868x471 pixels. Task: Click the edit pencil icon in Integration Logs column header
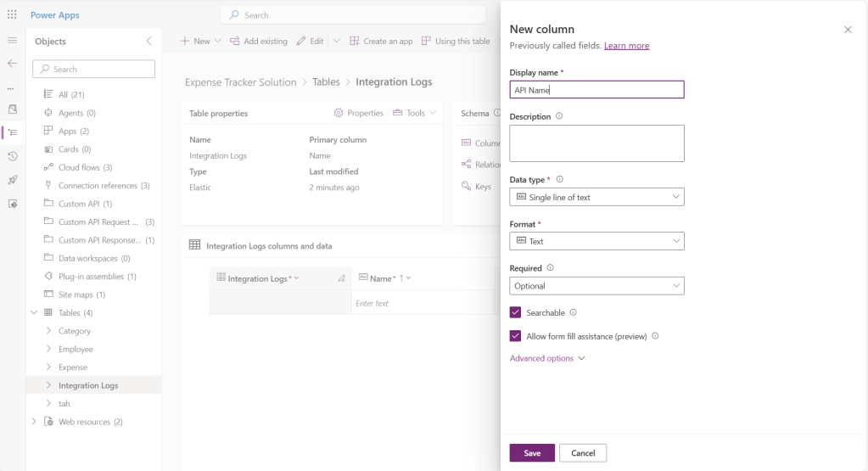pyautogui.click(x=342, y=278)
